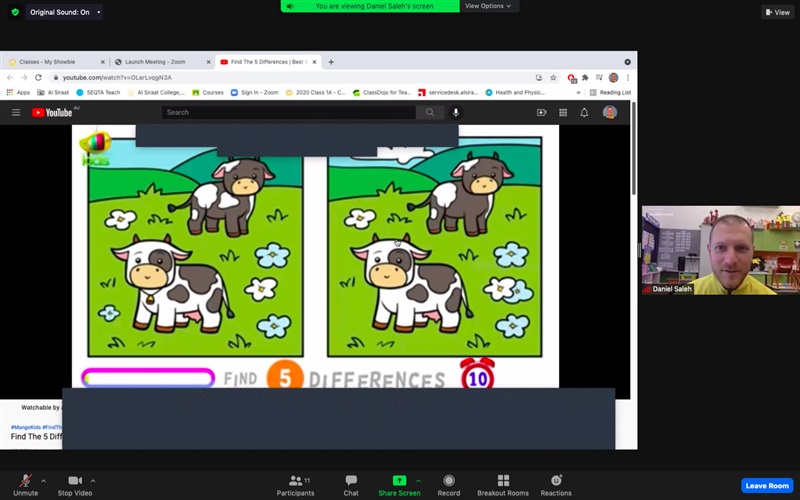Open the YouTube account avatar

click(610, 112)
